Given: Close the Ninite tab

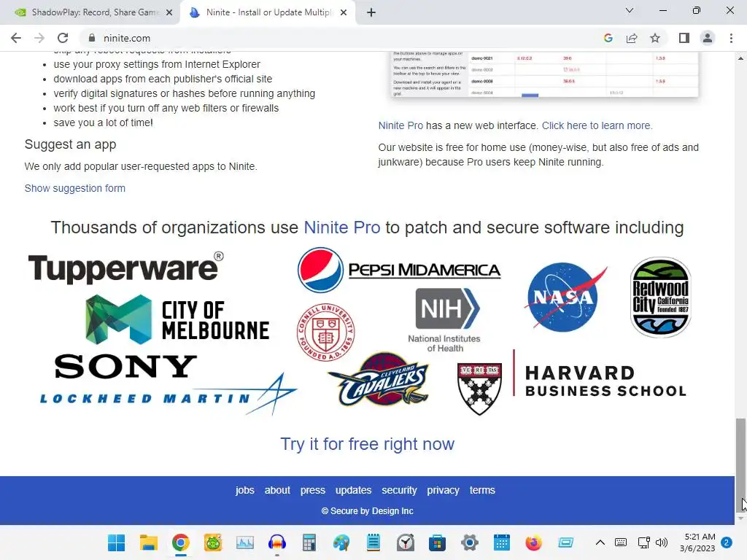Looking at the screenshot, I should (x=343, y=13).
